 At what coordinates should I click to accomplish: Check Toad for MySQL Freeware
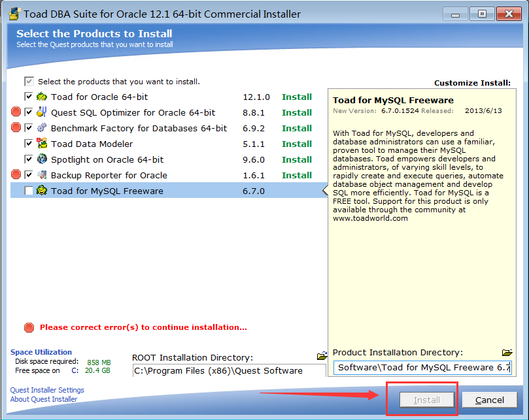click(29, 191)
